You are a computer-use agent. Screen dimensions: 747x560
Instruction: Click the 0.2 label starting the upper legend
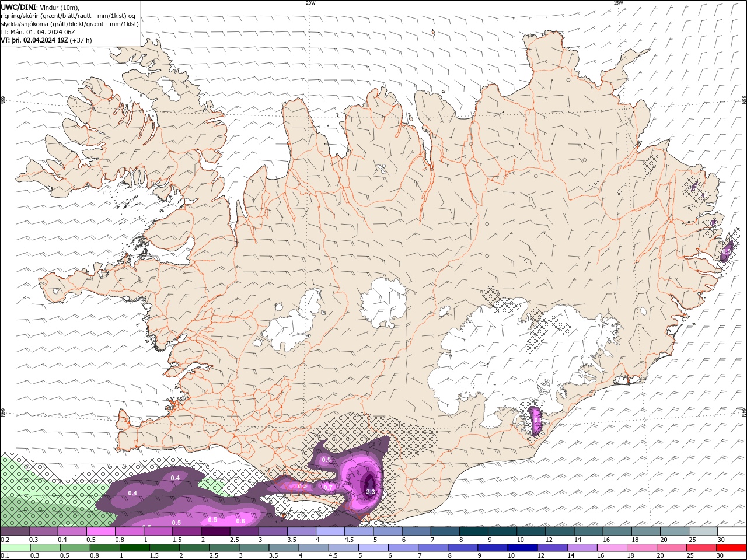click(x=5, y=540)
